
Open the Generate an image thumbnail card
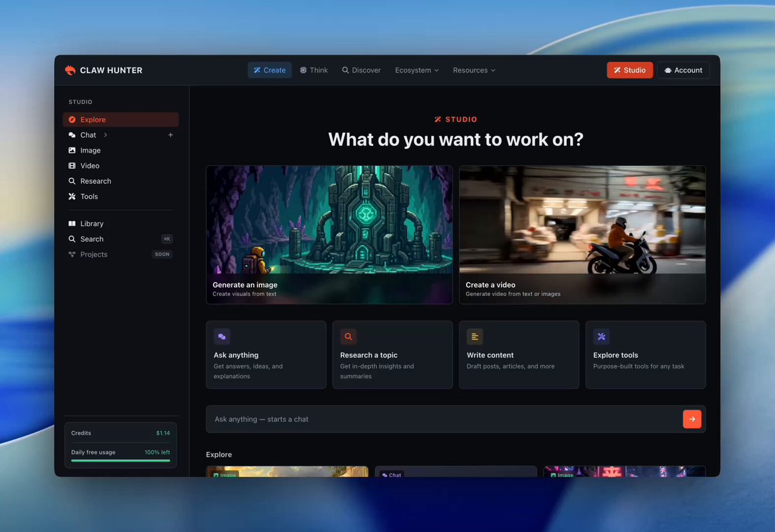(x=329, y=235)
